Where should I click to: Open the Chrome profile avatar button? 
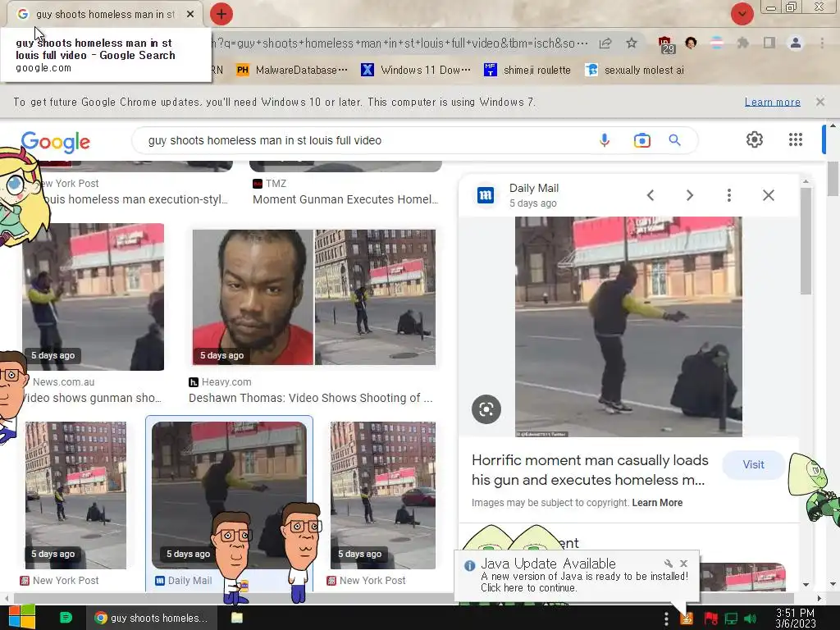pyautogui.click(x=796, y=43)
